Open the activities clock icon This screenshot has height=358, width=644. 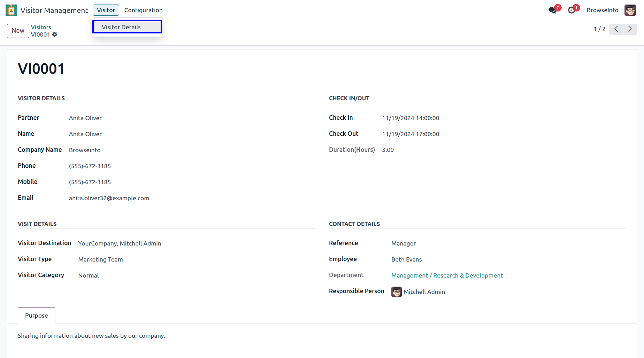tap(572, 10)
